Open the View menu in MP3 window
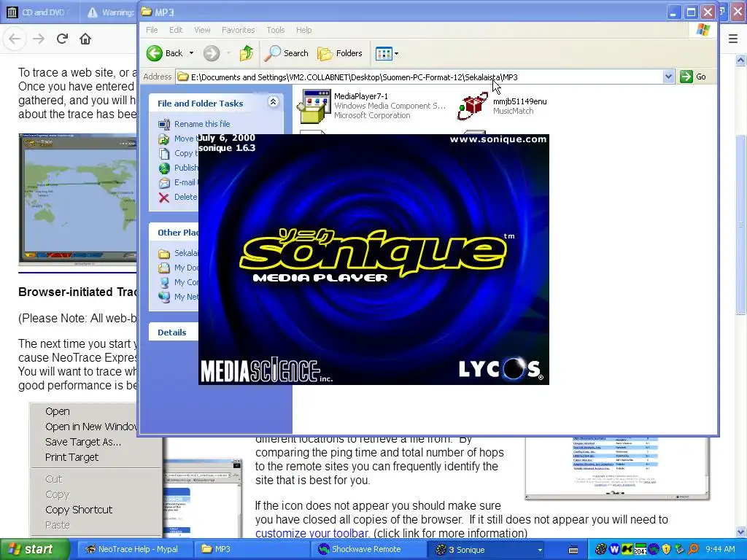Image resolution: width=747 pixels, height=560 pixels. coord(202,30)
